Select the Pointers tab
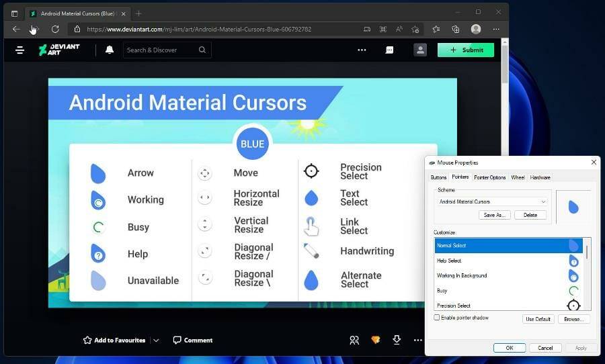The width and height of the screenshot is (605, 364). pos(460,177)
